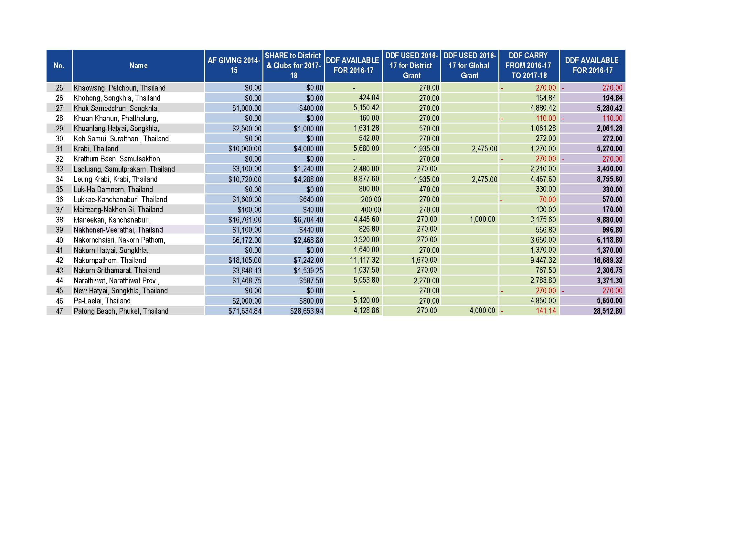Click "2,475.00" in the Krabi, Thailand row
Image resolution: width=756 pixels, height=535 pixels.
pos(484,149)
